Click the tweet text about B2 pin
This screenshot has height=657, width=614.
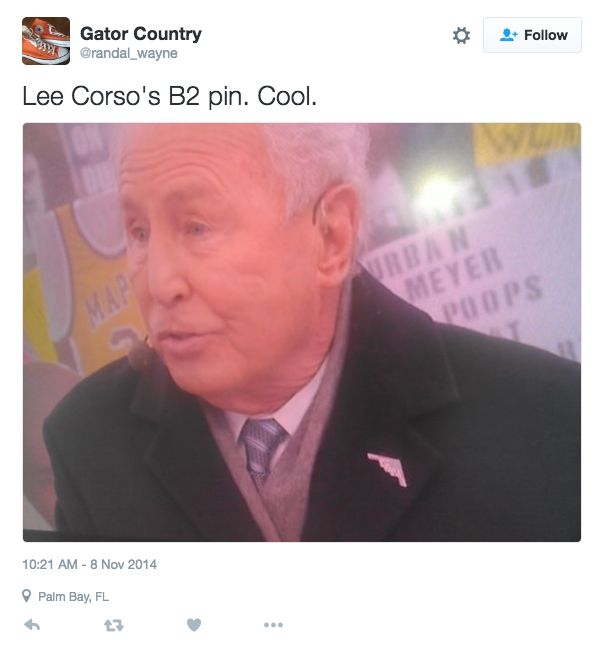click(169, 96)
